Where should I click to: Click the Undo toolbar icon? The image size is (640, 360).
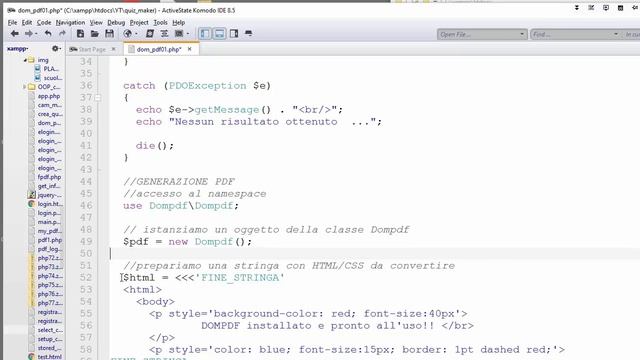pyautogui.click(x=48, y=34)
